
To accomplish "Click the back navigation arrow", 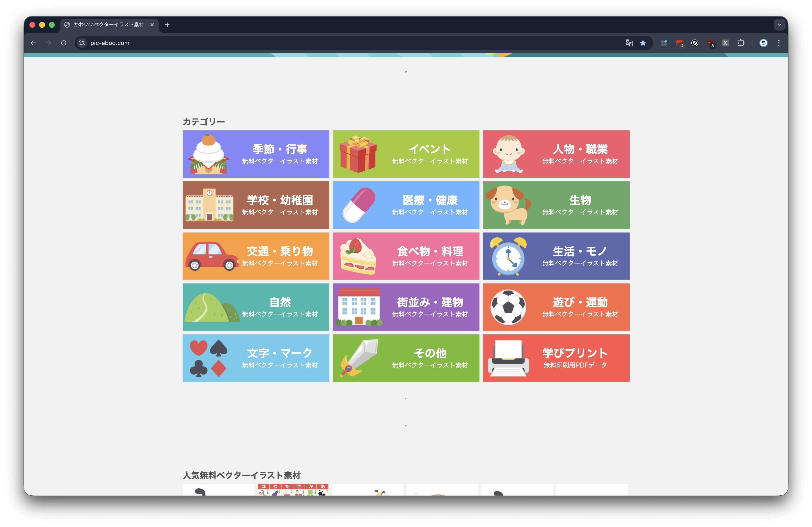I will click(33, 43).
